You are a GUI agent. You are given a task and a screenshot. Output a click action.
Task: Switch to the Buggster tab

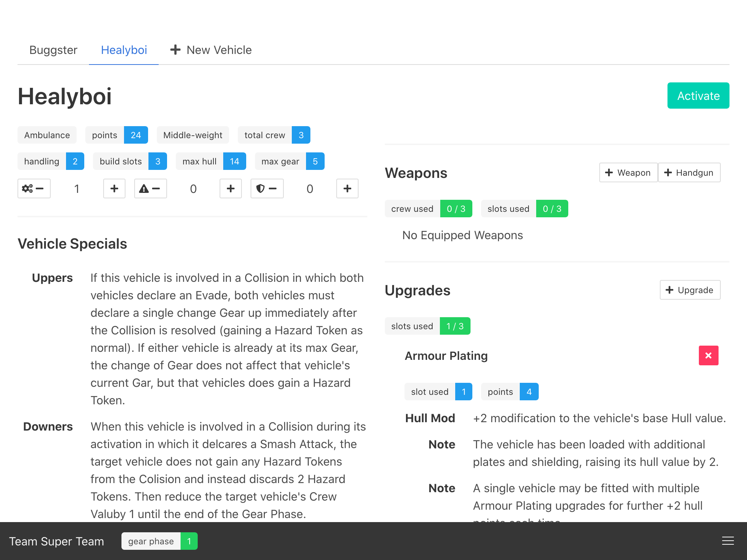tap(53, 50)
